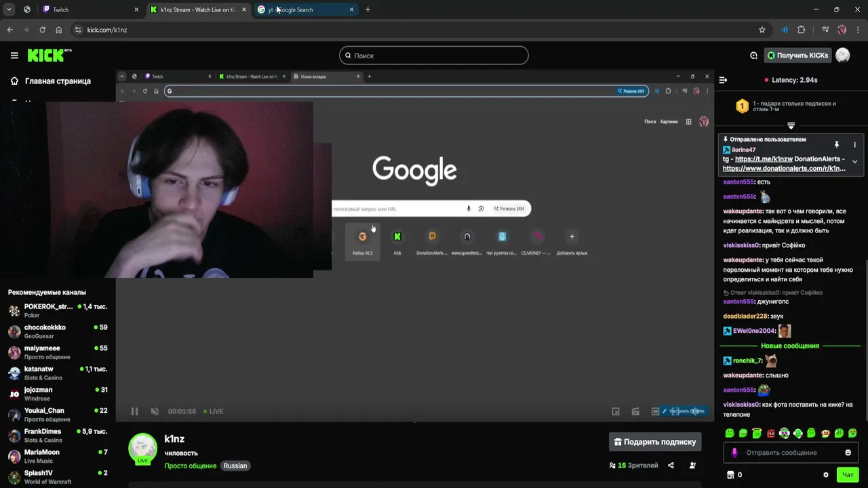Image resolution: width=868 pixels, height=488 pixels.
Task: Open the Kick sidebar hamburger menu
Action: 14,56
